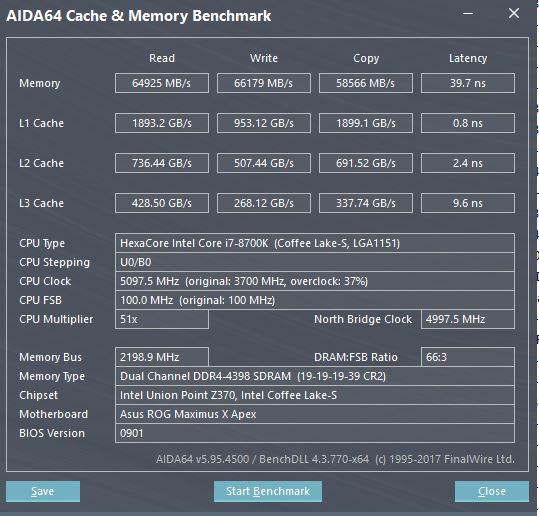This screenshot has height=516, width=539.
Task: Click the CPU Clock label
Action: coord(45,281)
